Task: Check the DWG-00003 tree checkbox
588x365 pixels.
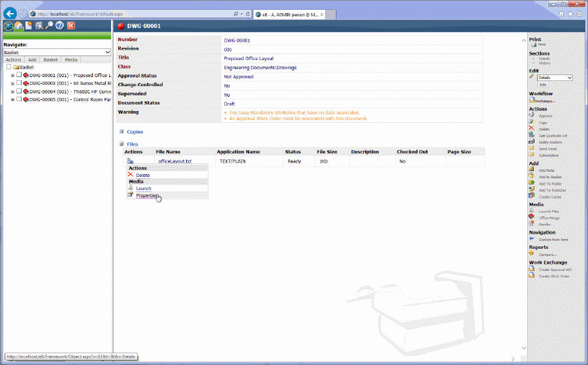Action: [x=19, y=83]
